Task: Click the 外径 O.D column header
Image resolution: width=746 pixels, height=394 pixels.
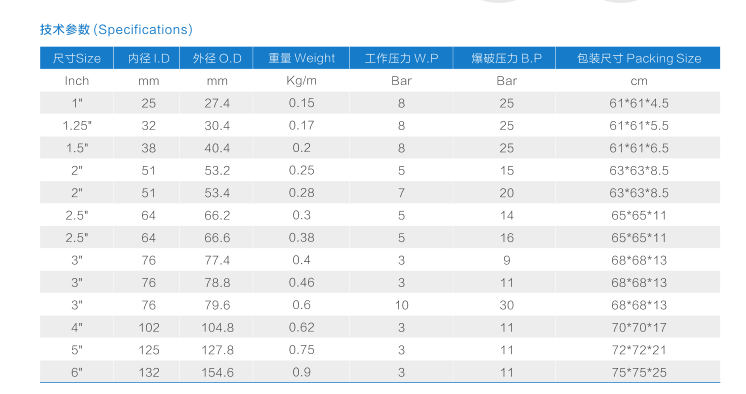Action: click(217, 58)
